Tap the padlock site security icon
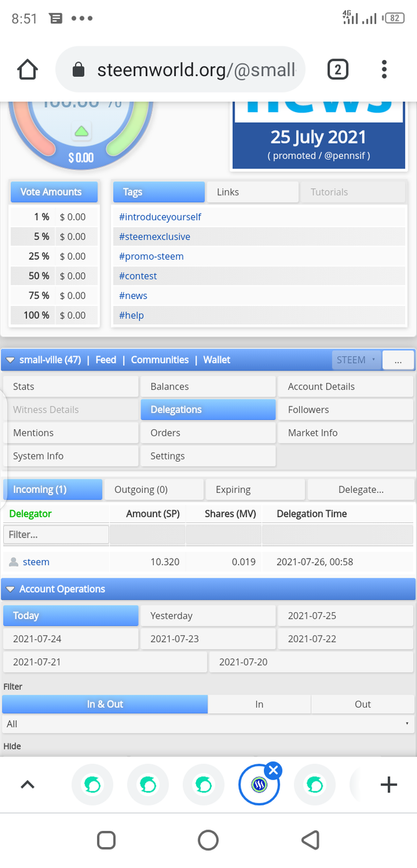Screen dimensions: 417x868 click(78, 70)
